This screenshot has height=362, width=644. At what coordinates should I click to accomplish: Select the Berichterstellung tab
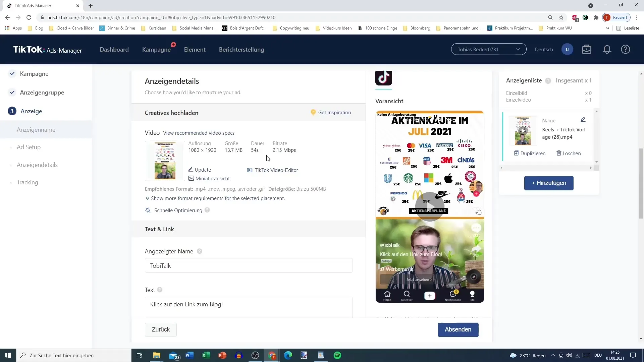pyautogui.click(x=241, y=49)
